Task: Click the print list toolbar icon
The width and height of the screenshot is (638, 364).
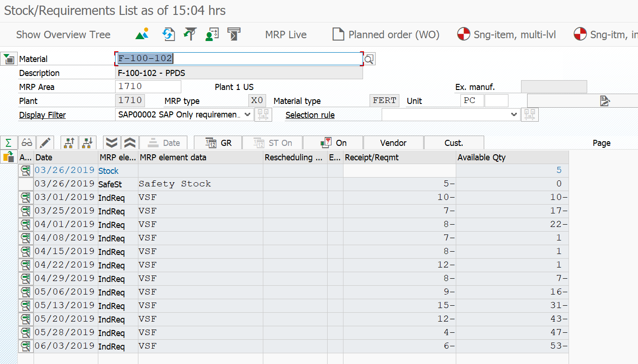Action: (x=234, y=34)
